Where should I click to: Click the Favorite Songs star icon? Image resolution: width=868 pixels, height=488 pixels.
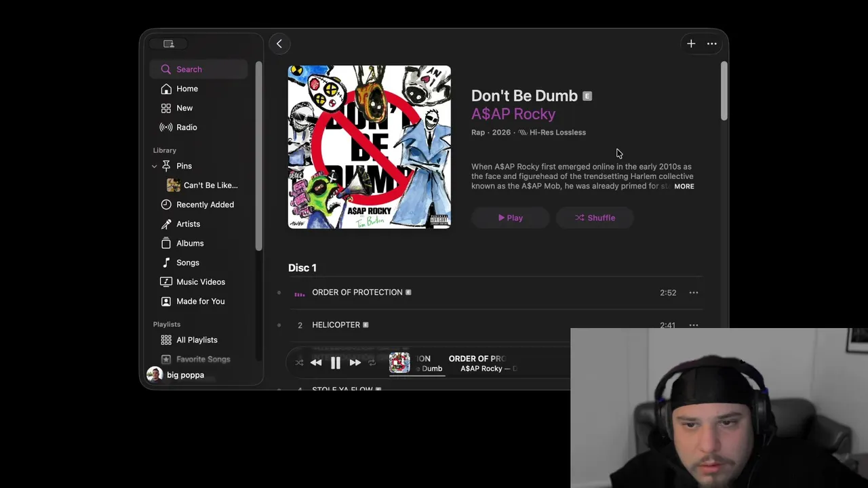tap(166, 359)
